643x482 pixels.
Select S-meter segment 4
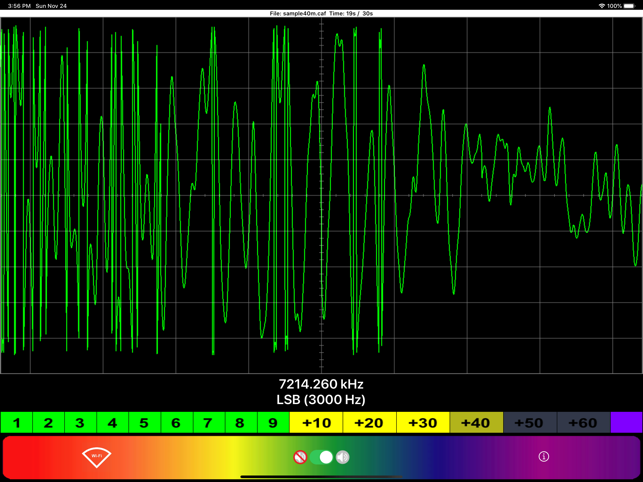click(x=112, y=423)
